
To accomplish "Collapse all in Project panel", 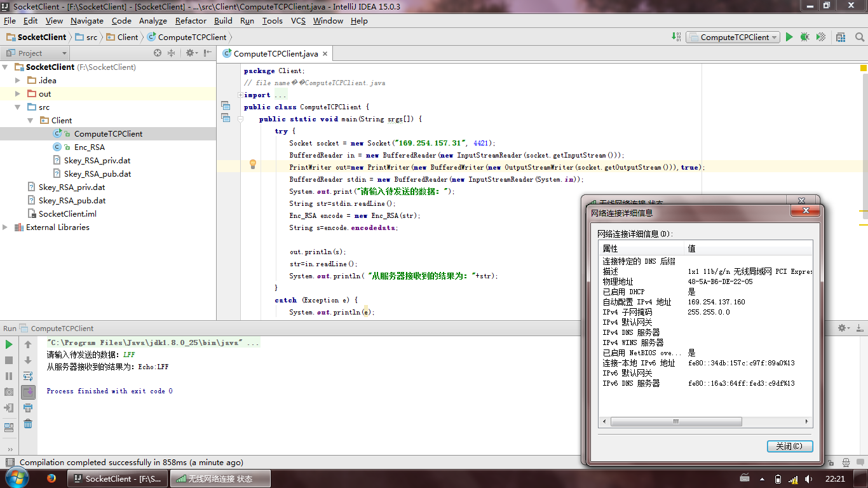I will click(x=171, y=53).
